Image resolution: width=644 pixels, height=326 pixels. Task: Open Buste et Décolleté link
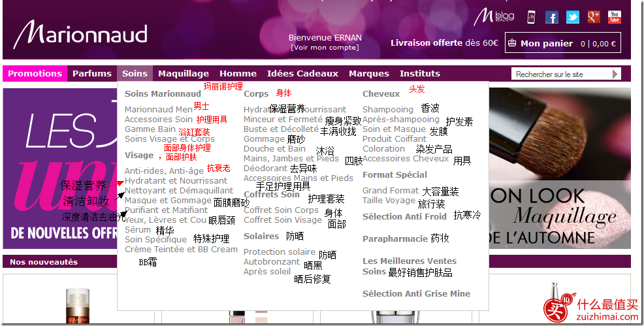(281, 129)
